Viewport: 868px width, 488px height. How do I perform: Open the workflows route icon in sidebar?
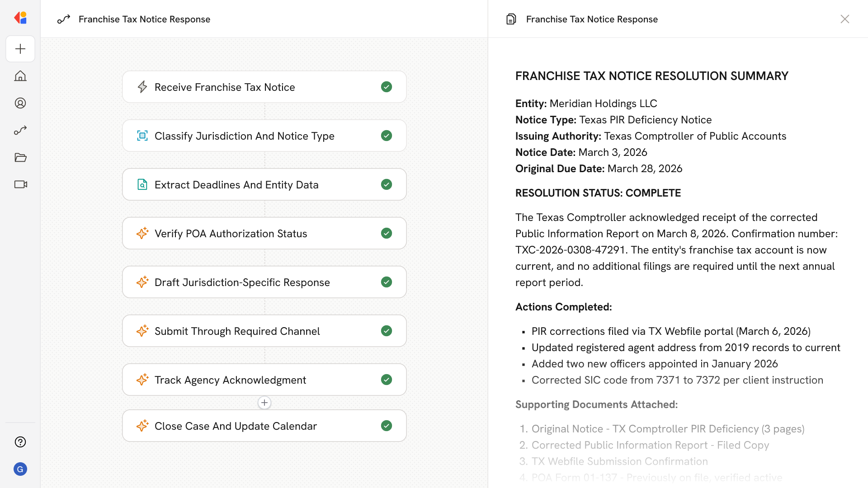click(x=20, y=130)
